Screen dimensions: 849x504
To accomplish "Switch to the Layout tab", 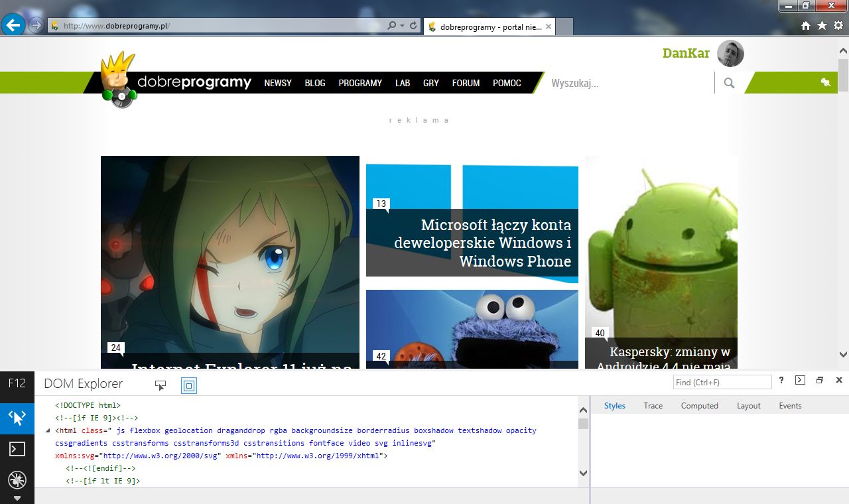I will 749,406.
